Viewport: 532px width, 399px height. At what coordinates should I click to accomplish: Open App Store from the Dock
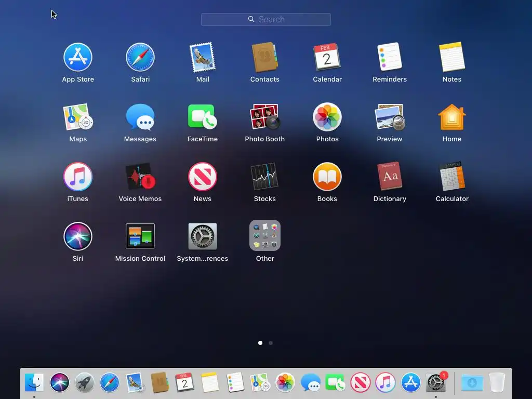tap(410, 382)
